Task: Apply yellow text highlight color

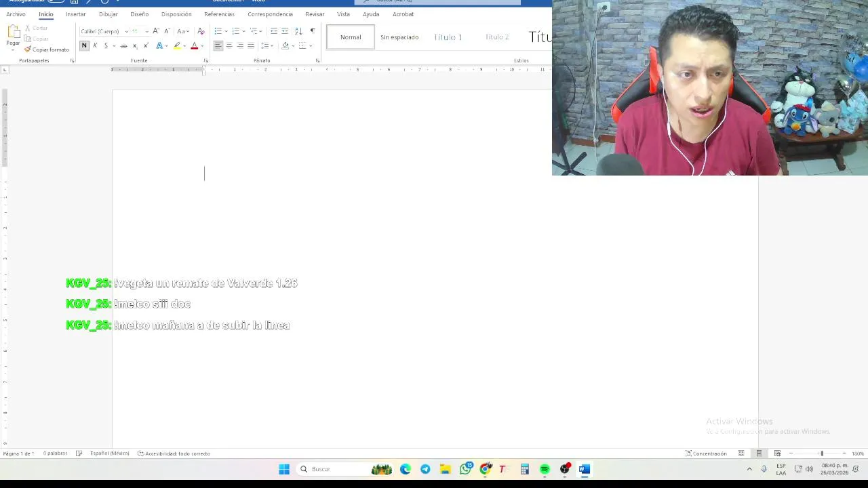Action: click(x=177, y=45)
